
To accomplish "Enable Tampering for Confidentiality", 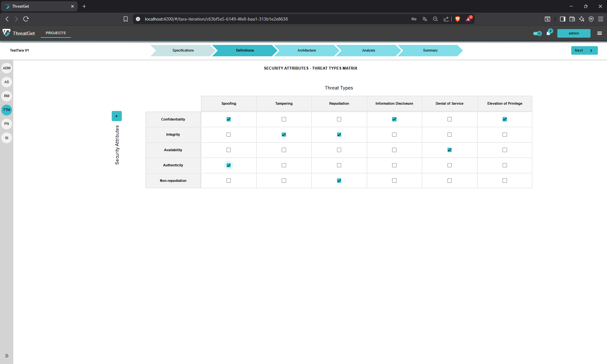I will pos(284,119).
